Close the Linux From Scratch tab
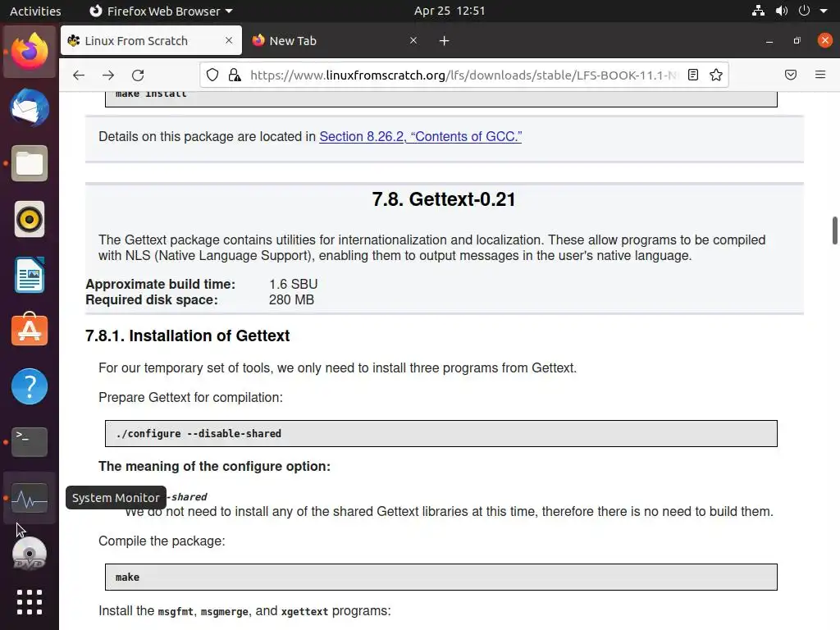Image resolution: width=840 pixels, height=630 pixels. pos(229,41)
